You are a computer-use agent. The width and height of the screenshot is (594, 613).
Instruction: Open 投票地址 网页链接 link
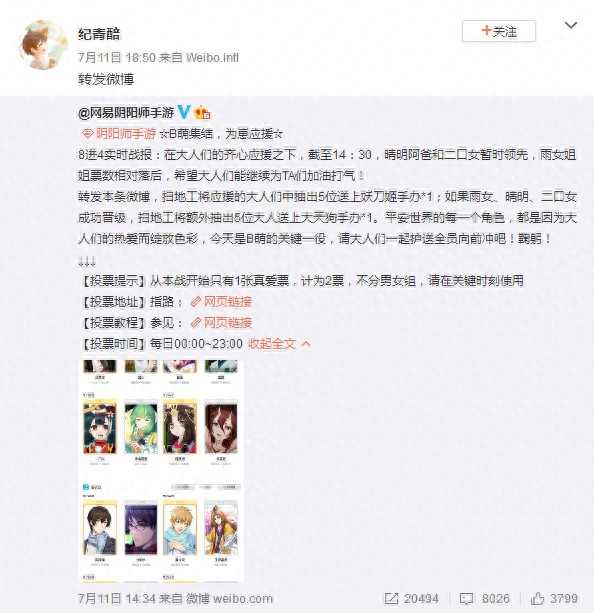(x=228, y=302)
